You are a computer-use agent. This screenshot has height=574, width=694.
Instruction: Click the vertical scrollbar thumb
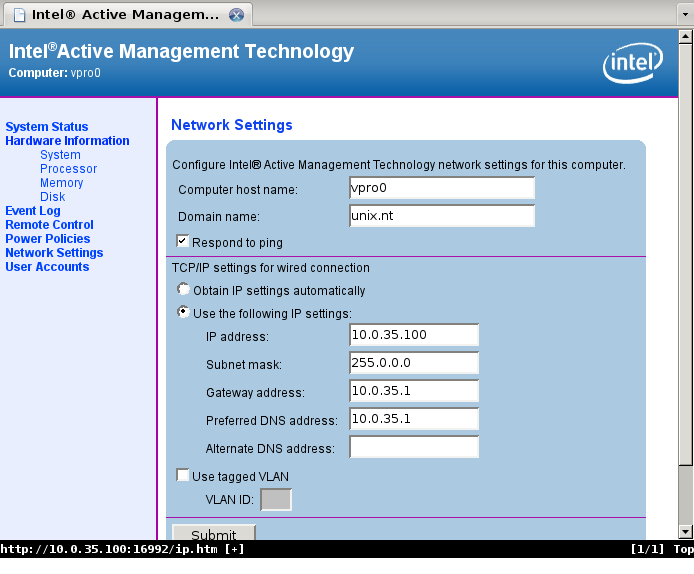686,254
